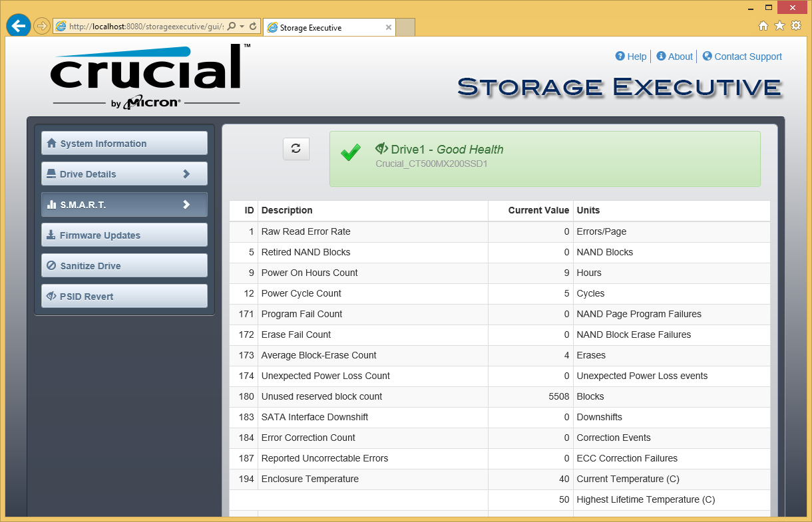Refresh the drive data with the reload button
812x522 pixels.
296,149
